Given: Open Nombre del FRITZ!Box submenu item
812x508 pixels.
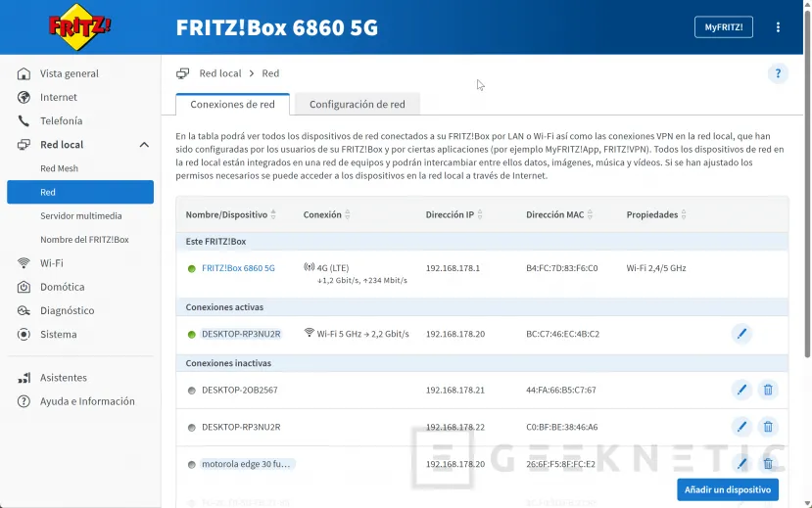Looking at the screenshot, I should 84,240.
